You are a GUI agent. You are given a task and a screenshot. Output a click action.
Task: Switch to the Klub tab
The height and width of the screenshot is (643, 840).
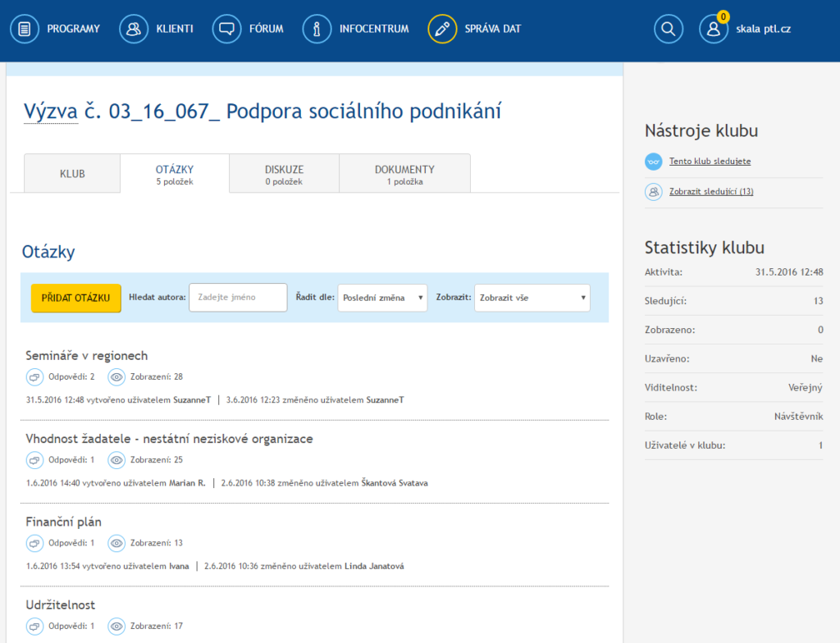point(72,174)
